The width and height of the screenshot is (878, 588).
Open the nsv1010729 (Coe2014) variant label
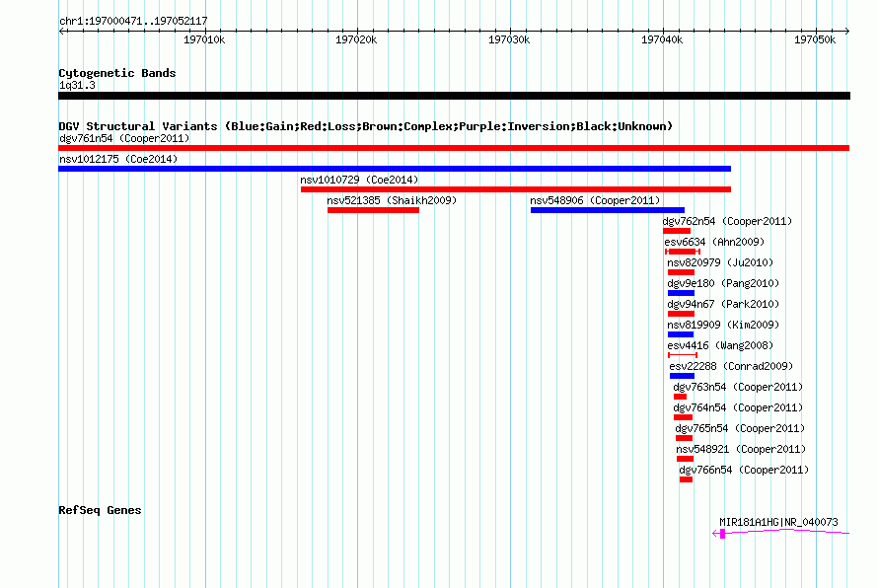(359, 180)
